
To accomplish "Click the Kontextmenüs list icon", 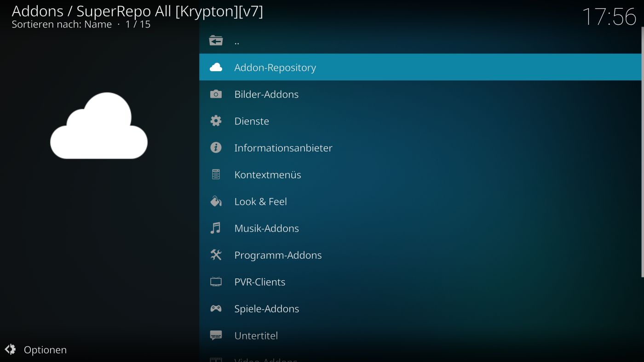I will pos(216,175).
